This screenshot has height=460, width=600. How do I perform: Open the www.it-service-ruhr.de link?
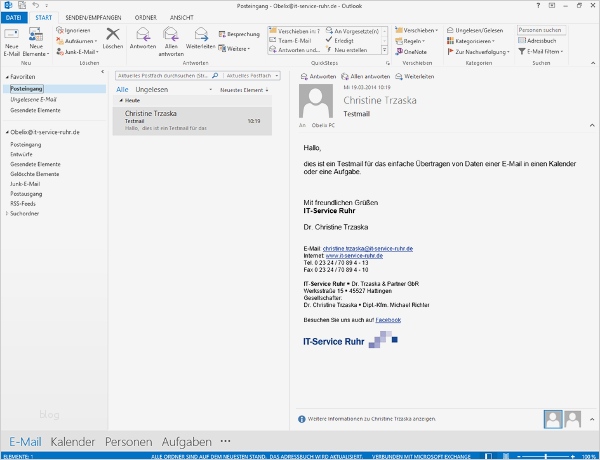tap(354, 256)
